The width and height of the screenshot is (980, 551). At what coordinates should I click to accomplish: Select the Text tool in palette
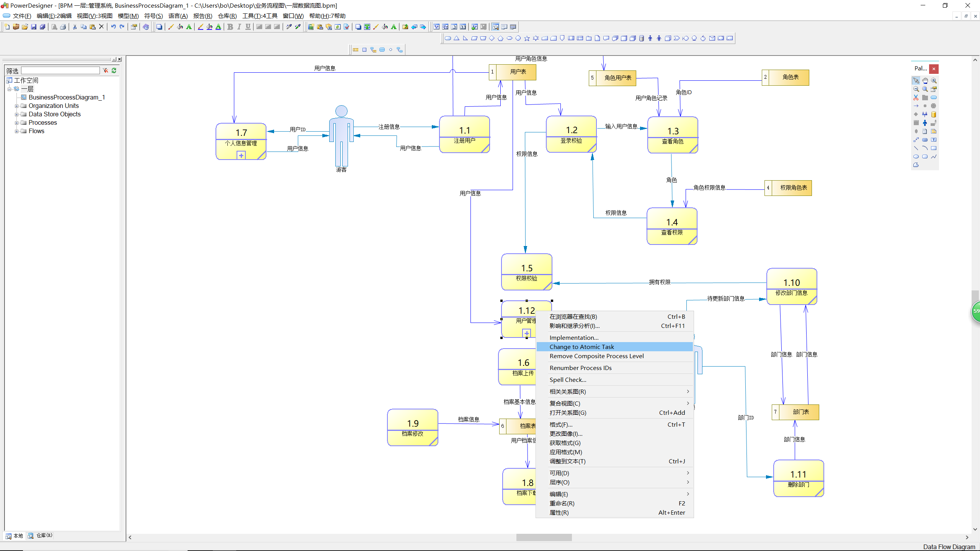934,140
